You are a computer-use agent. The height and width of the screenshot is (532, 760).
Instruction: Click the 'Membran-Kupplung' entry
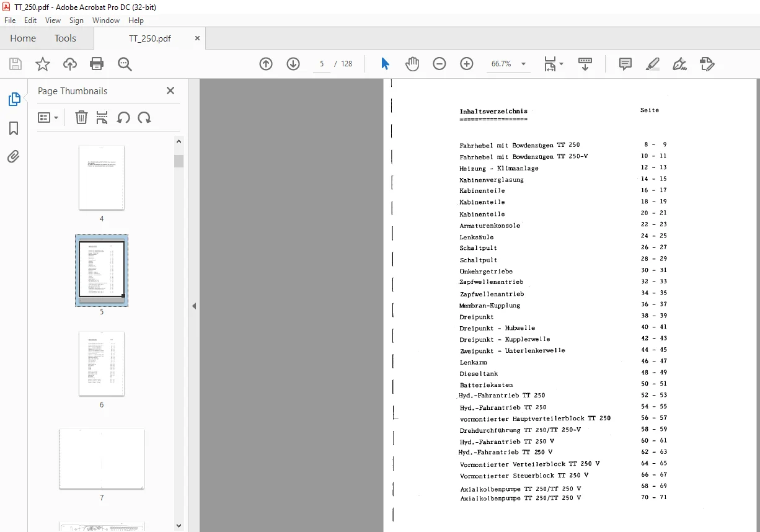(490, 306)
